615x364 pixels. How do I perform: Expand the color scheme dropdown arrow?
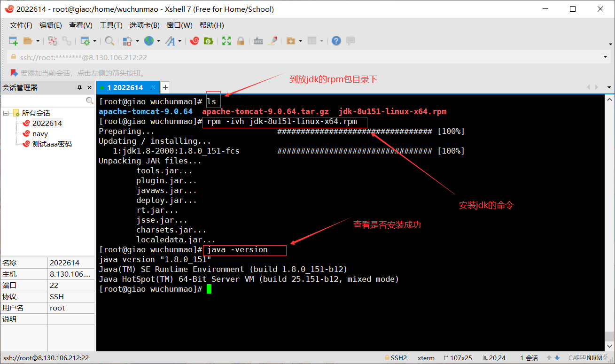(x=137, y=41)
